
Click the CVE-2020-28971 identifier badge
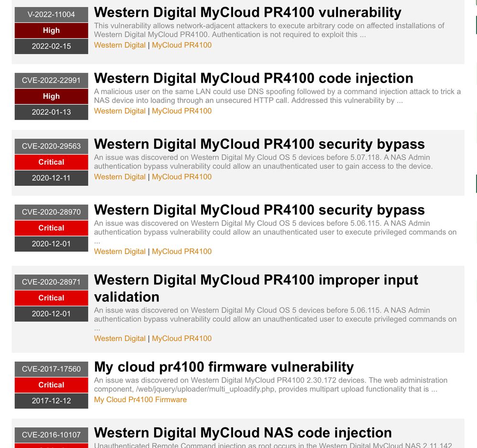pyautogui.click(x=51, y=282)
